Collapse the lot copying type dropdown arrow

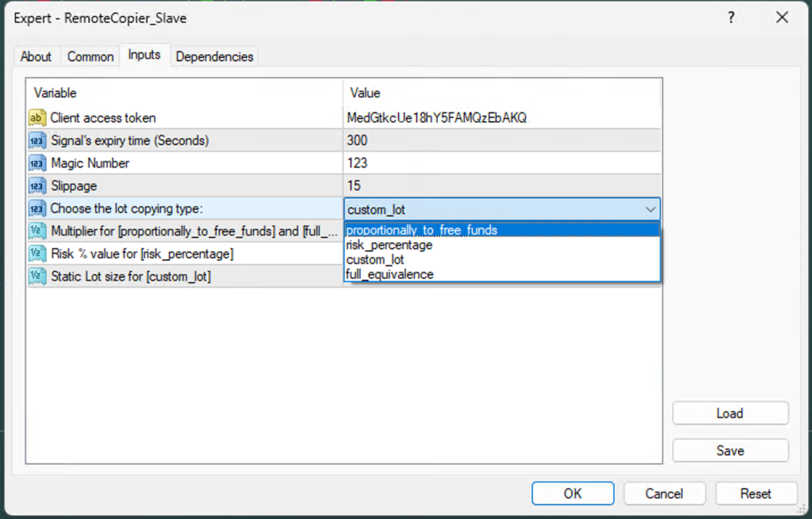click(x=650, y=209)
